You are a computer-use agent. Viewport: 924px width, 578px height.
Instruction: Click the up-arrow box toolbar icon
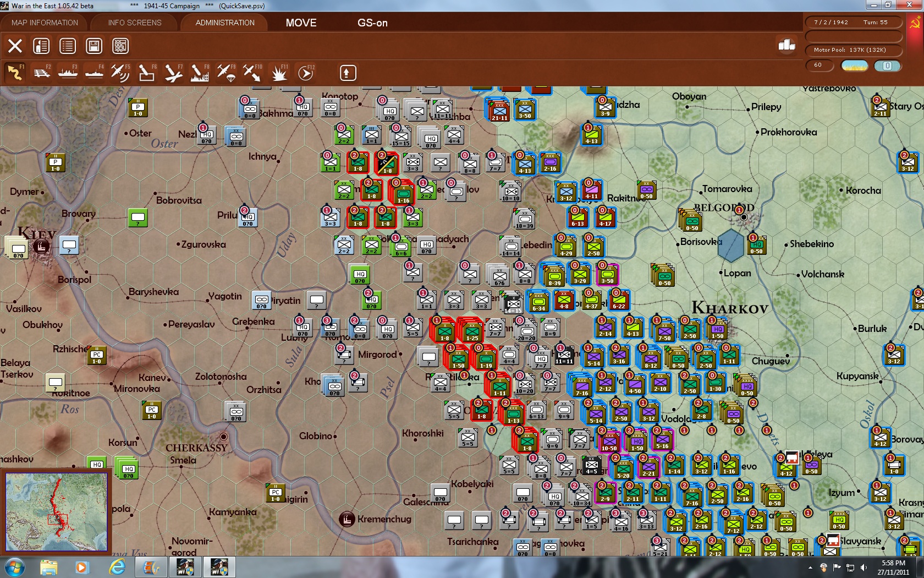coord(347,73)
